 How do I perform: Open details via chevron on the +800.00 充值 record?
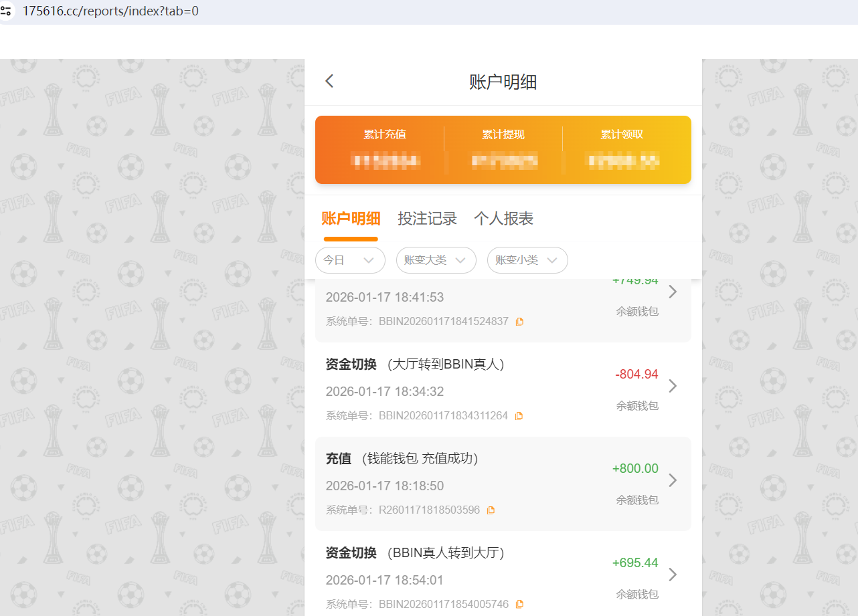[x=673, y=480]
